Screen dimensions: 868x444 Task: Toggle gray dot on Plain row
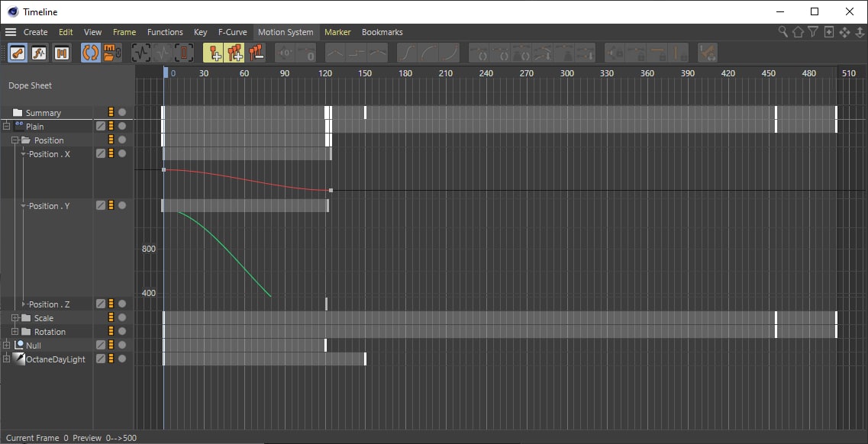pyautogui.click(x=122, y=126)
